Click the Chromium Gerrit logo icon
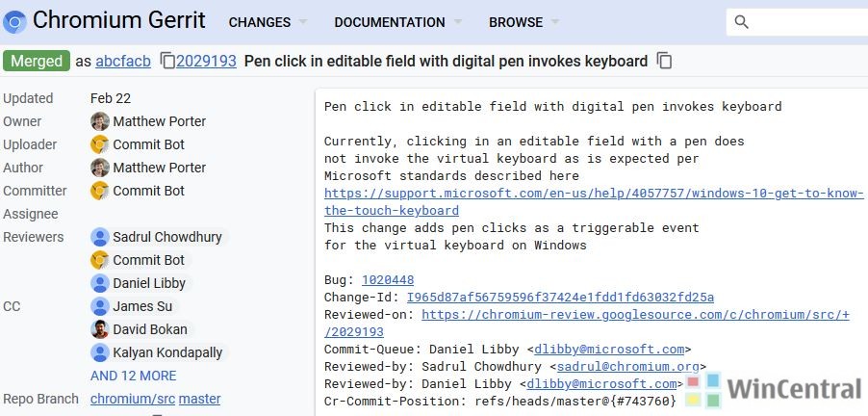This screenshot has height=416, width=868. tap(14, 20)
